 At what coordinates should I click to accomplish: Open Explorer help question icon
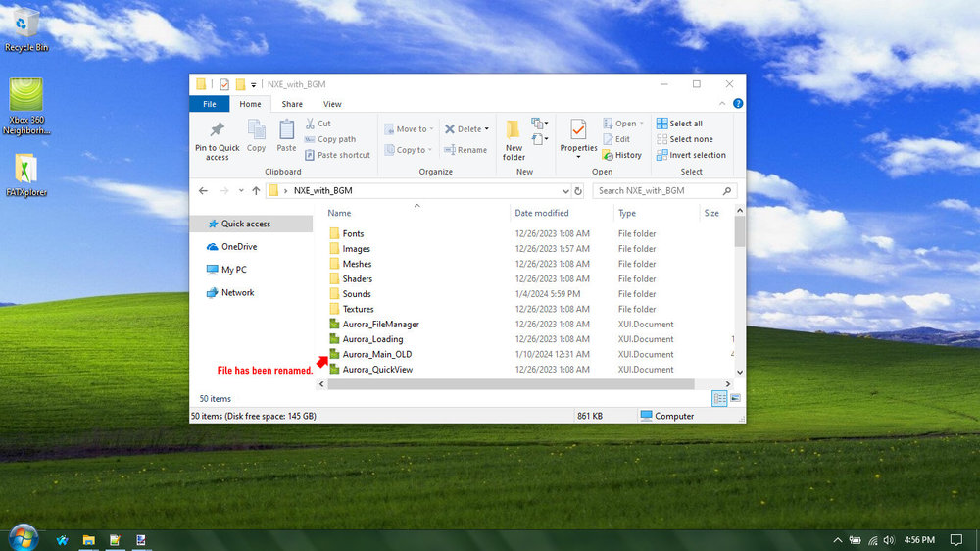738,103
